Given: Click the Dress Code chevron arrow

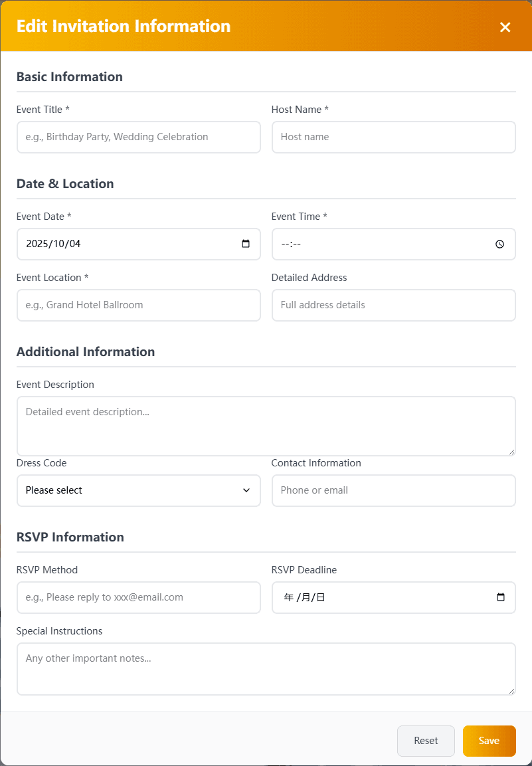Looking at the screenshot, I should (246, 490).
